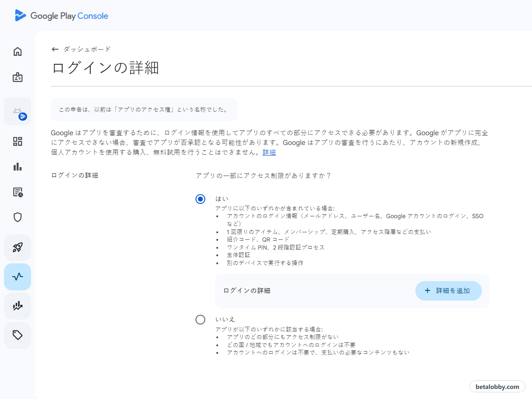Select the Android app icon in sidebar

(x=17, y=111)
